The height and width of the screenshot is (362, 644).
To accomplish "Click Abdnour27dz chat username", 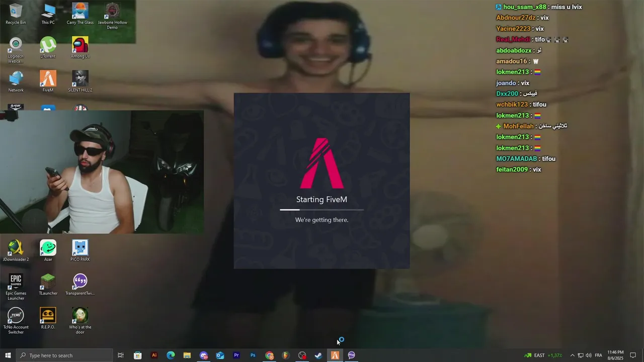I will tap(516, 18).
